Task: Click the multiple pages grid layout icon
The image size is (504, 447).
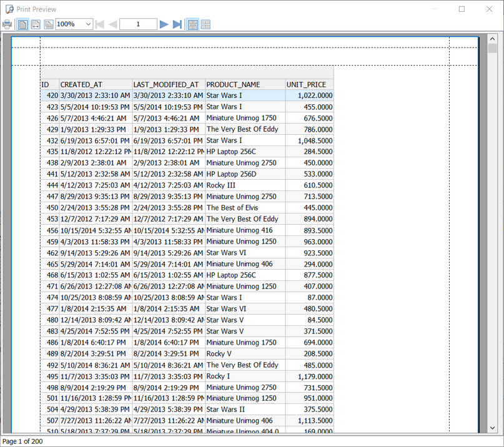Action: pos(205,24)
